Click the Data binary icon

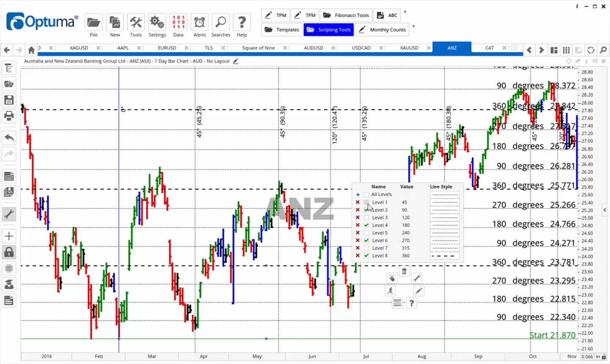click(178, 25)
